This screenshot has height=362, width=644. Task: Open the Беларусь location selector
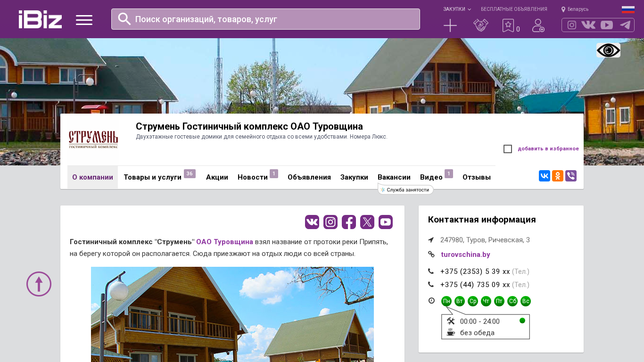(x=575, y=9)
